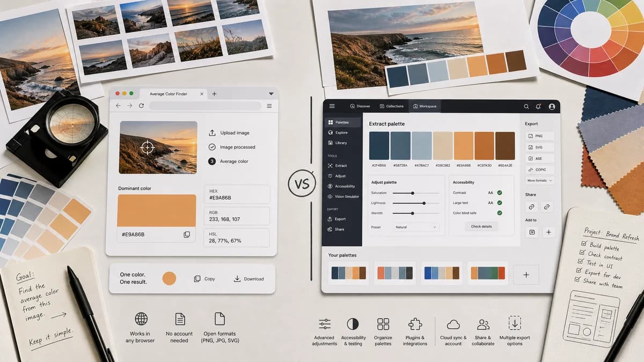Click Check details button
The width and height of the screenshot is (644, 362).
pyautogui.click(x=481, y=227)
